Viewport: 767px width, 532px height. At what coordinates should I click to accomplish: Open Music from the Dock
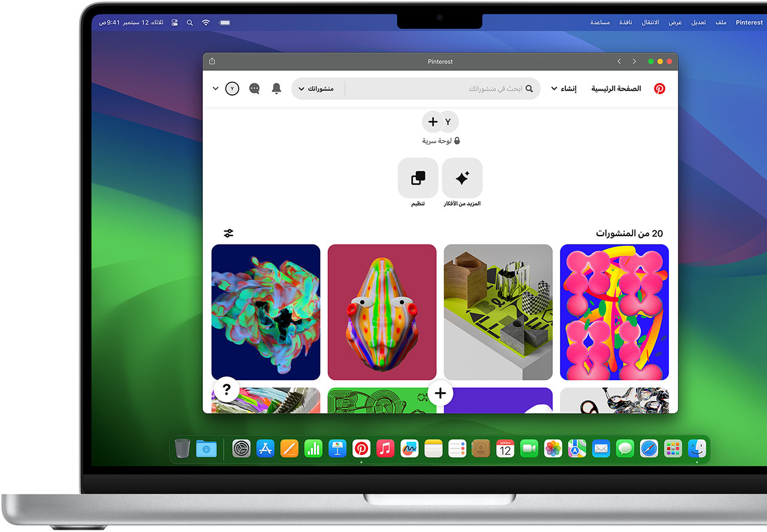[x=385, y=448]
